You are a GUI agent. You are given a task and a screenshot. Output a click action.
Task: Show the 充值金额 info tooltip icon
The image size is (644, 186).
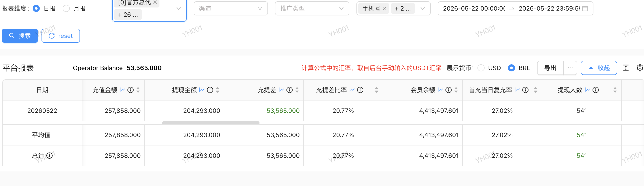click(131, 90)
